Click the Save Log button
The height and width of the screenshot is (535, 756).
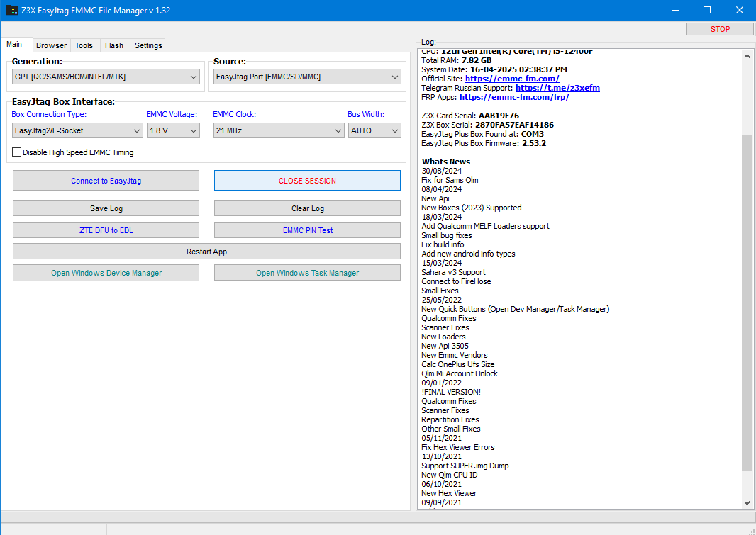tap(106, 208)
